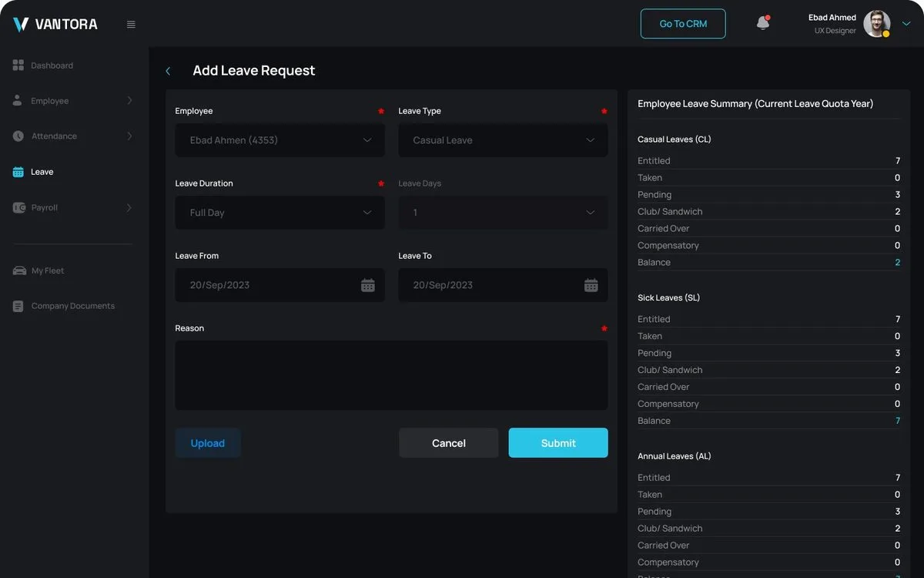The image size is (924, 578).
Task: Click the Leave To date field
Action: tap(503, 285)
